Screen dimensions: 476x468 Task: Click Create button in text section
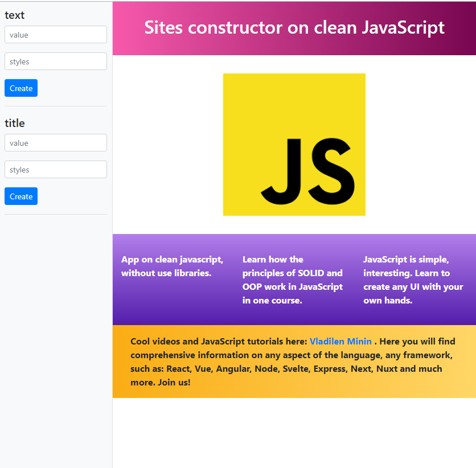coord(21,88)
